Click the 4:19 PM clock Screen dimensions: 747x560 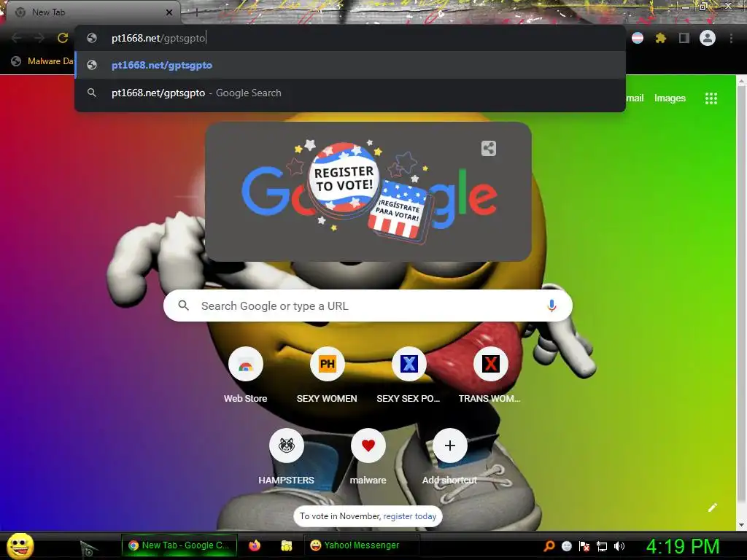683,546
